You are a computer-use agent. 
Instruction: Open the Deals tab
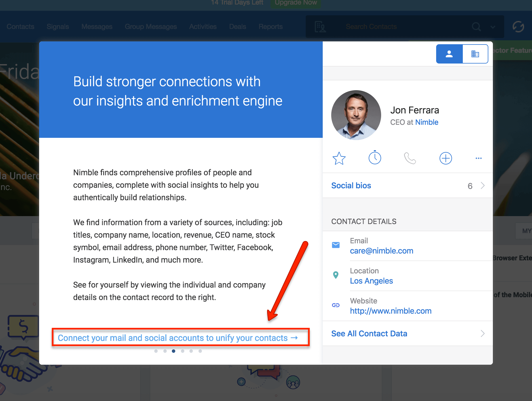click(237, 27)
